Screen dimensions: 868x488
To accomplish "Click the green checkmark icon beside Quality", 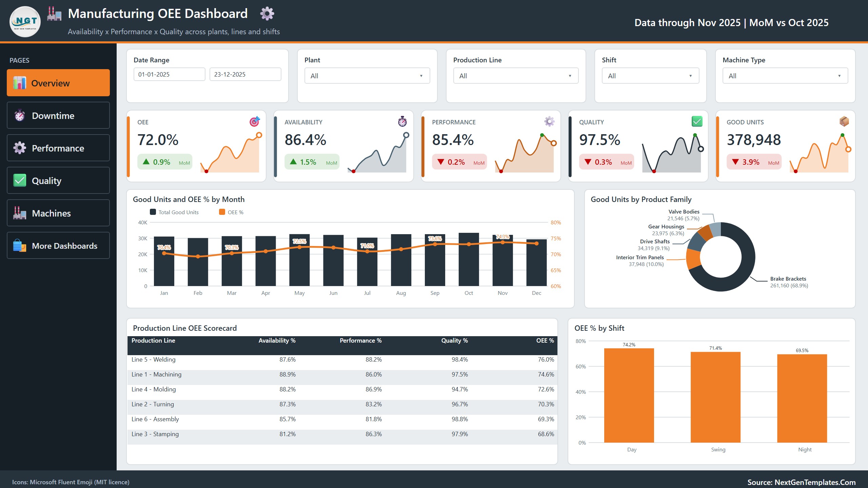I will click(x=20, y=180).
